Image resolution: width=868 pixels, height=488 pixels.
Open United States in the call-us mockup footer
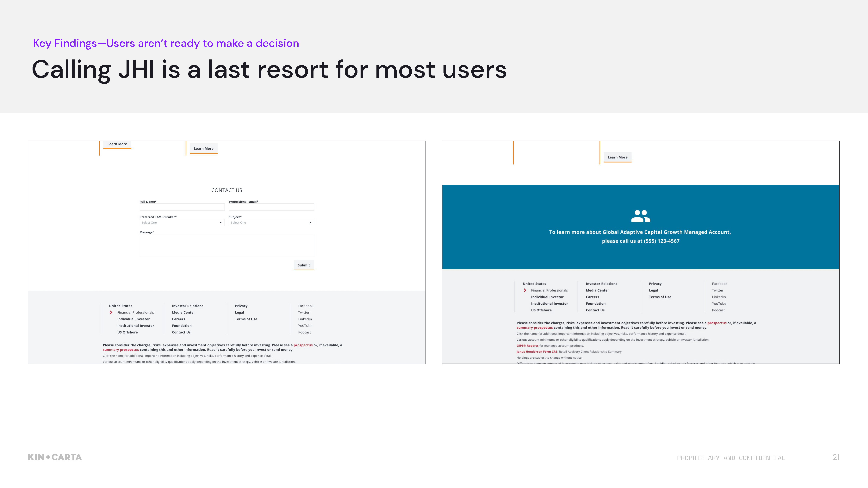[x=534, y=284]
